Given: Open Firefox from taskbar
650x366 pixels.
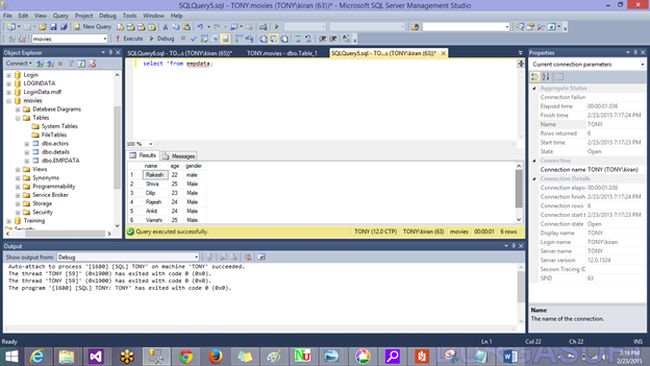Looking at the screenshot, I should tap(215, 356).
